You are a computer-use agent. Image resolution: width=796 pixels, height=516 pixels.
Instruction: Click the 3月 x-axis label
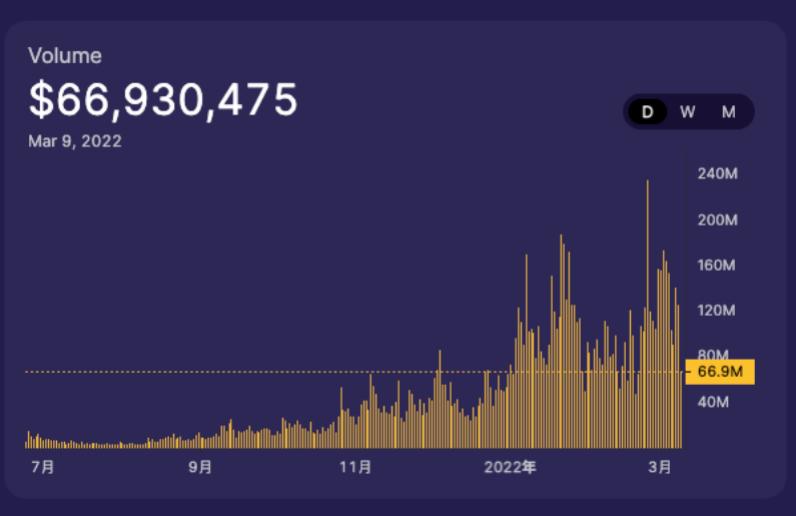[659, 467]
